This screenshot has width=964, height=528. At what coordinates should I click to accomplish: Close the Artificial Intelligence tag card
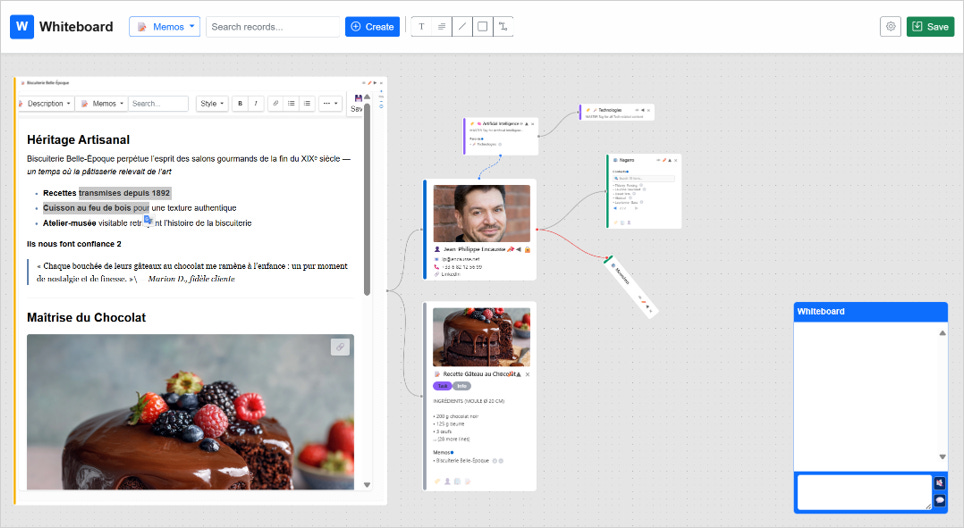pos(532,124)
